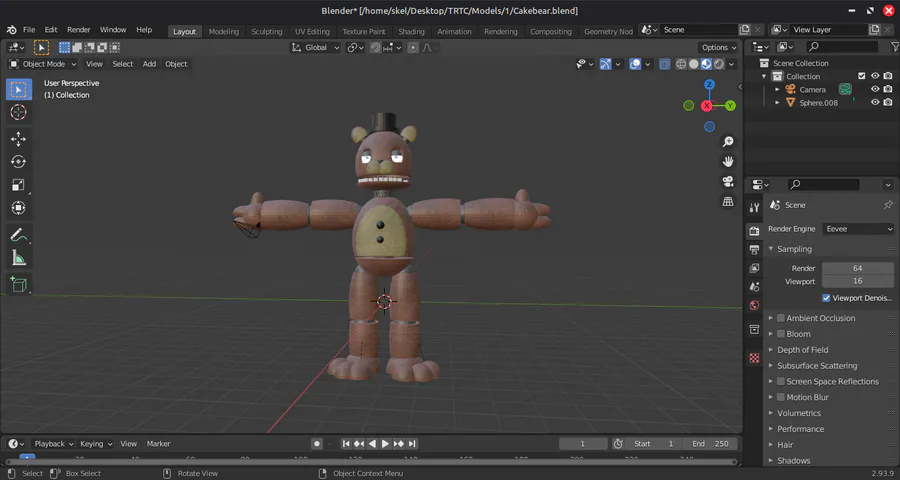Click the End frame 250 field
The width and height of the screenshot is (900, 480).
[x=708, y=444]
